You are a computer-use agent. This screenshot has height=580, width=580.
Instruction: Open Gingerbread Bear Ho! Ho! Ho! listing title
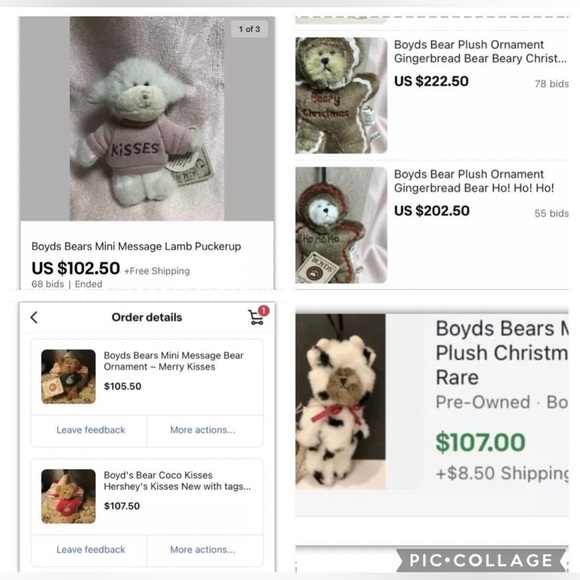[x=474, y=181]
